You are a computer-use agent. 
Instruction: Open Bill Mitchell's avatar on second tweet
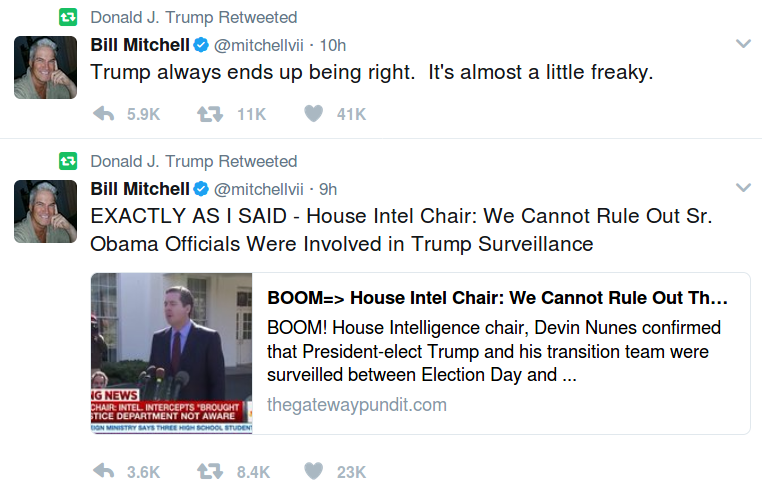(x=45, y=211)
